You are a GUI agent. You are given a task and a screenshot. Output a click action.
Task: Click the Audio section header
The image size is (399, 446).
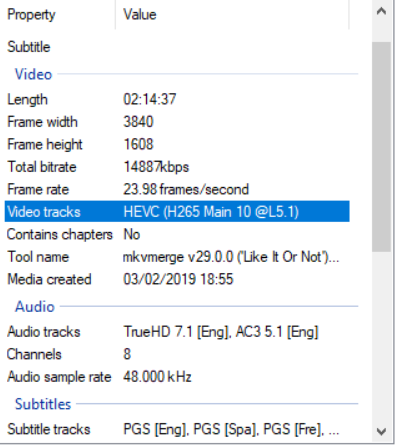click(x=35, y=306)
